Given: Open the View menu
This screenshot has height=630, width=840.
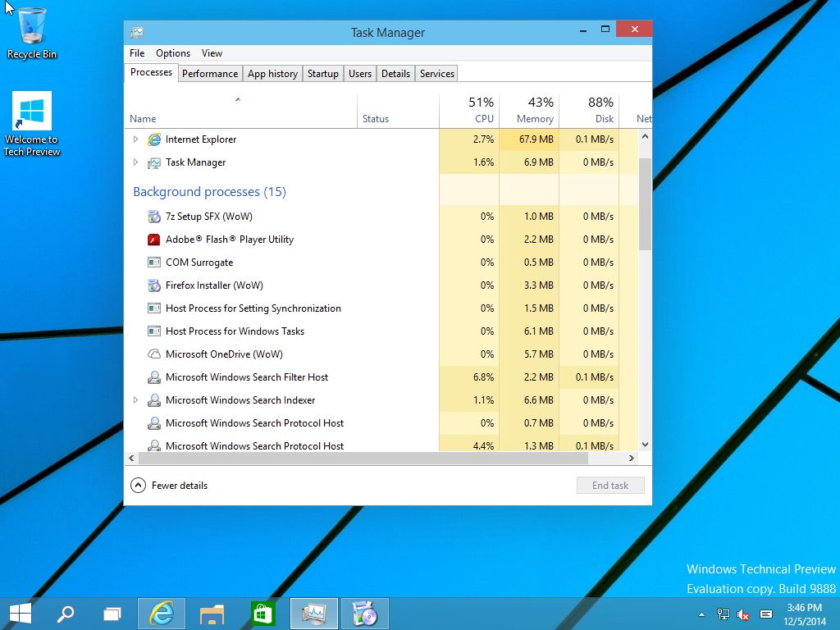Looking at the screenshot, I should point(212,53).
